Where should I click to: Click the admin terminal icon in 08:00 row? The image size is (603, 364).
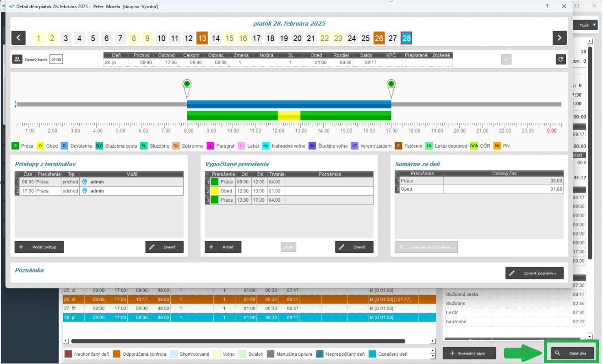(85, 182)
